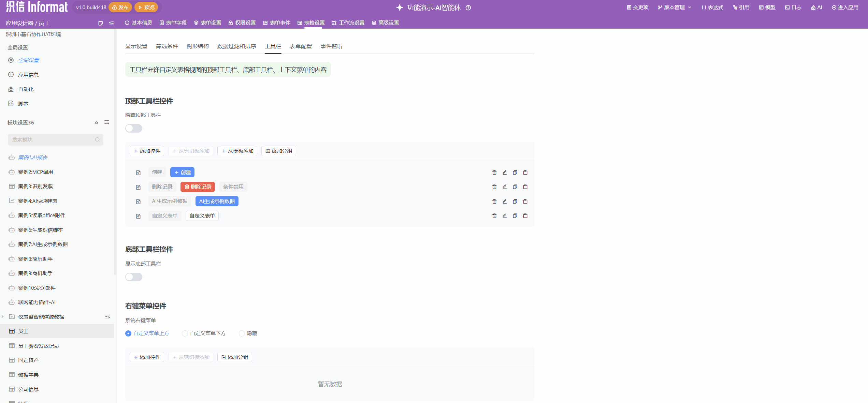Collapse sidebar using header indent icon
Screen dimensions: 868x403
pyautogui.click(x=111, y=23)
